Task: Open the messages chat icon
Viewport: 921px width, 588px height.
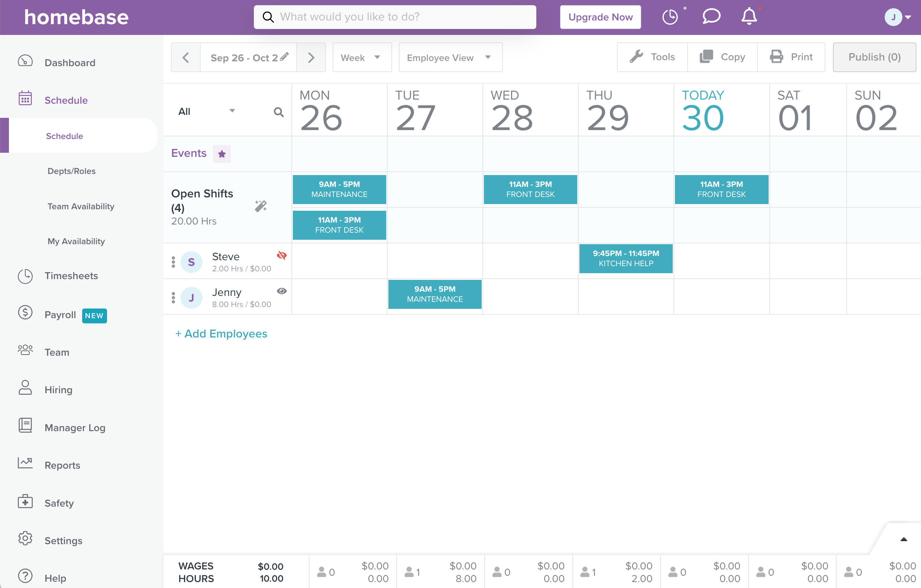Action: 711,17
